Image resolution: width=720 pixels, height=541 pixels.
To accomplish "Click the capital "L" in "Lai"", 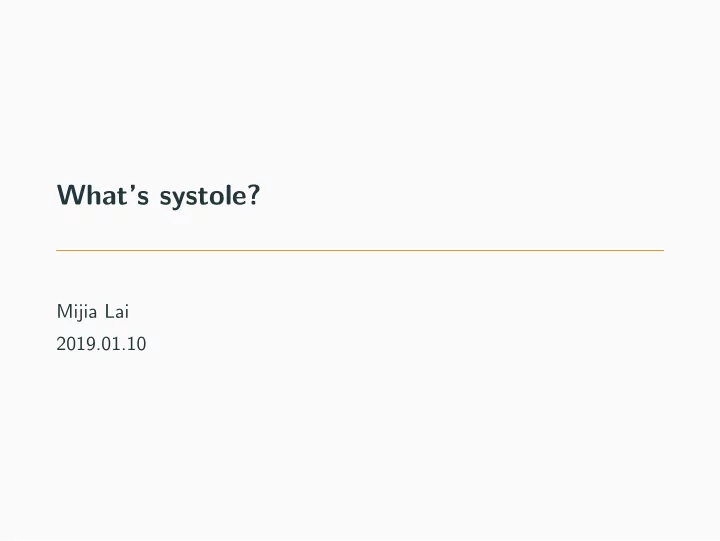I will [109, 311].
